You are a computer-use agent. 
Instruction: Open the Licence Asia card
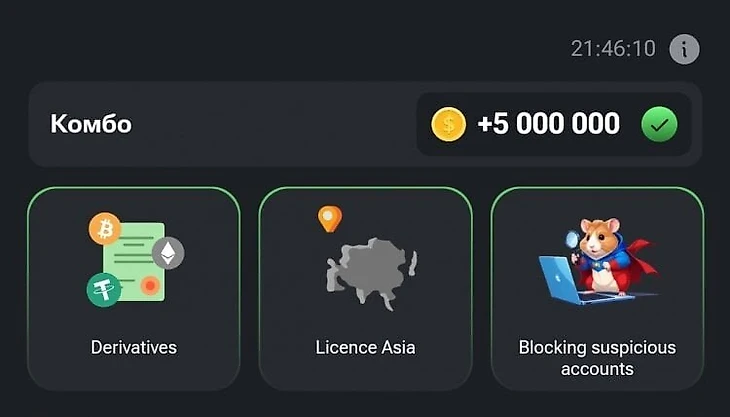(365, 289)
